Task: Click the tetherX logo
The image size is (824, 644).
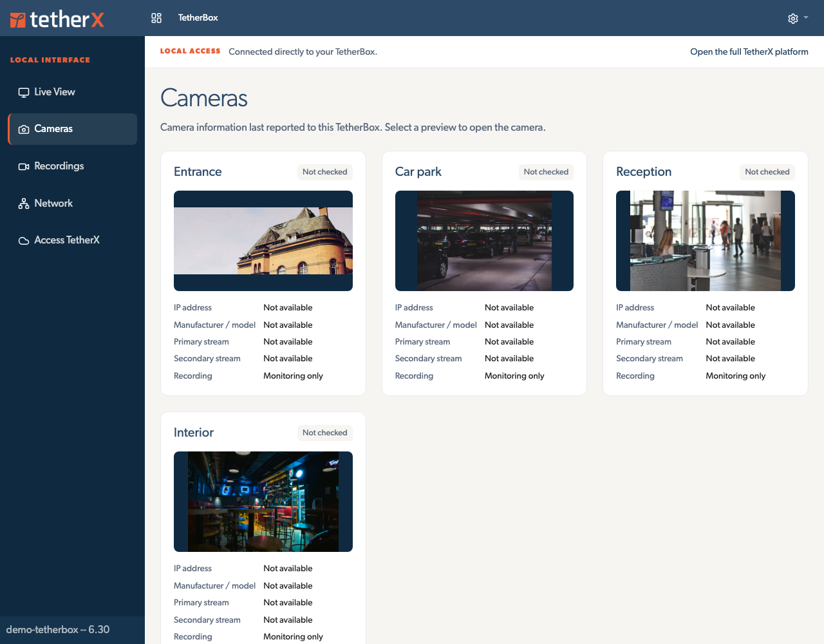Action: [x=57, y=19]
